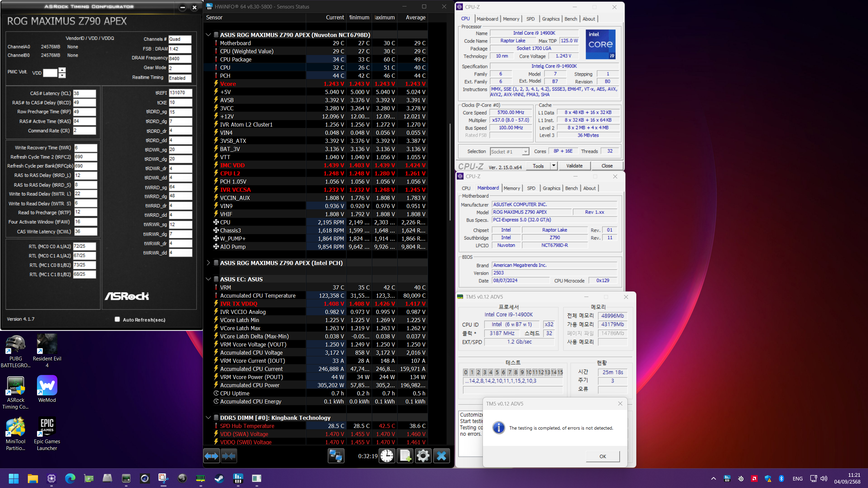Click the Average column header in HWiNFO
The height and width of the screenshot is (488, 868).
(412, 18)
